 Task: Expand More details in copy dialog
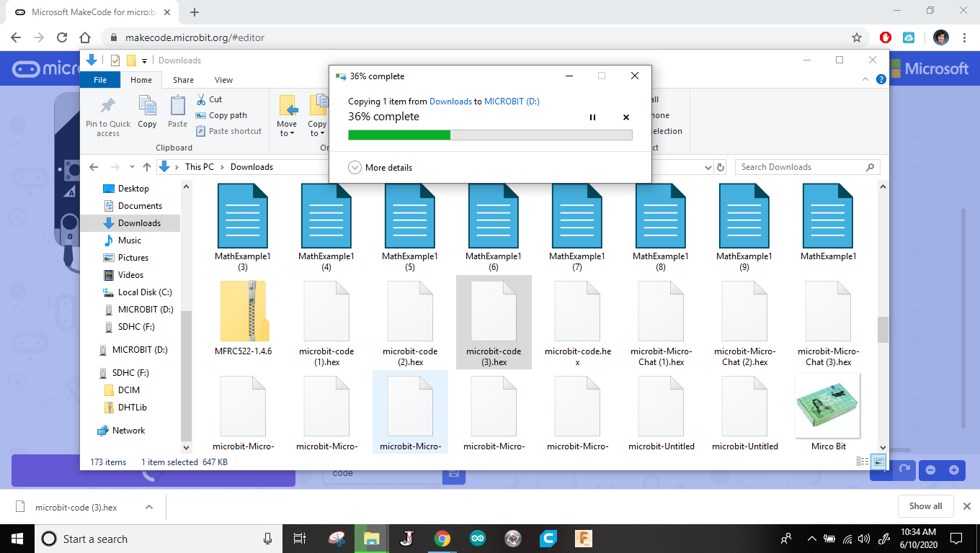(380, 167)
